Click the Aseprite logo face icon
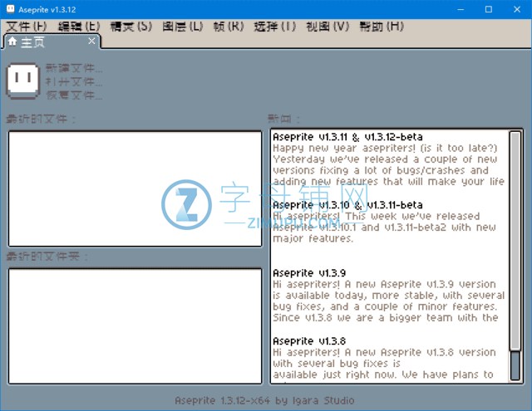Screen dimensions: 532x411 [23, 81]
